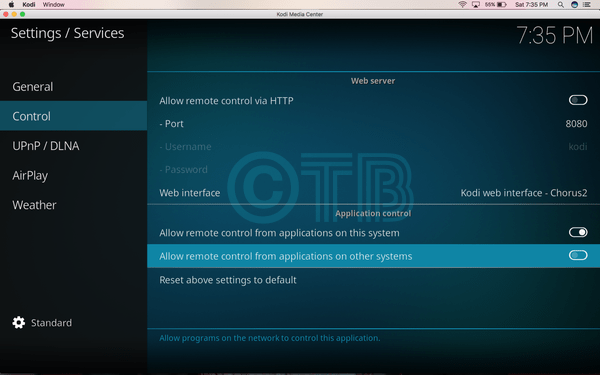Switch to the AirPlay category
The height and width of the screenshot is (375, 600).
(x=73, y=175)
